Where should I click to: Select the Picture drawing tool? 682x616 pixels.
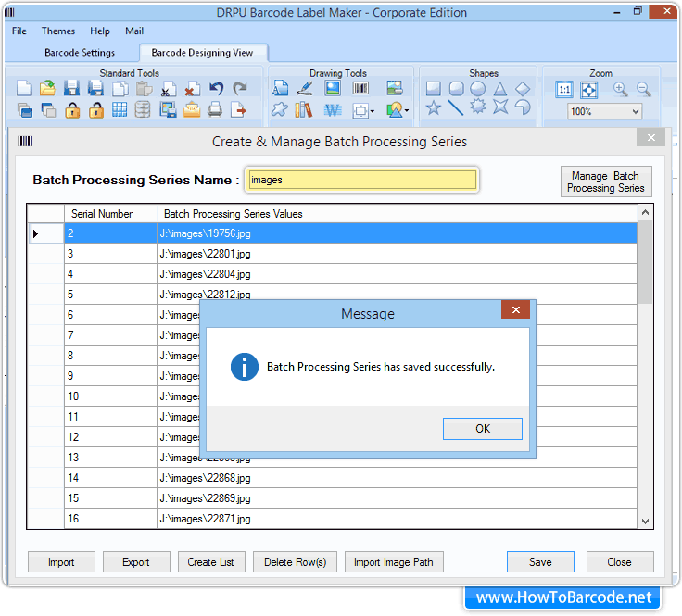pos(333,88)
